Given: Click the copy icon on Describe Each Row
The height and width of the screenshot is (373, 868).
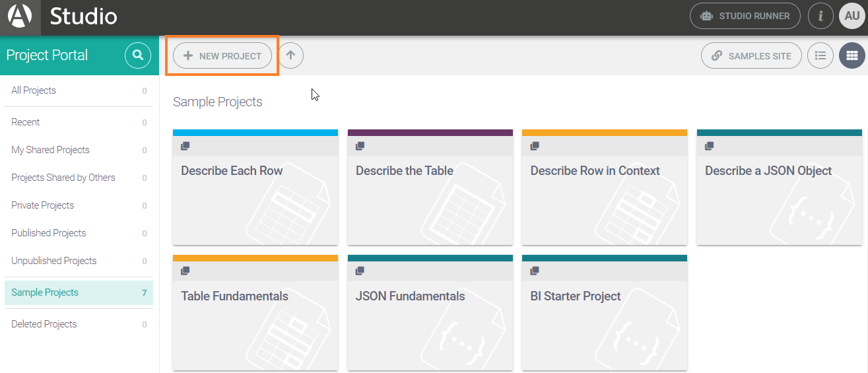Looking at the screenshot, I should pyautogui.click(x=185, y=146).
